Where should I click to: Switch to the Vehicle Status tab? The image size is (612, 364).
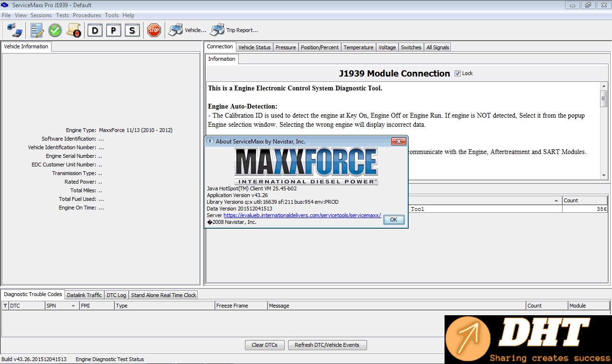(x=255, y=47)
